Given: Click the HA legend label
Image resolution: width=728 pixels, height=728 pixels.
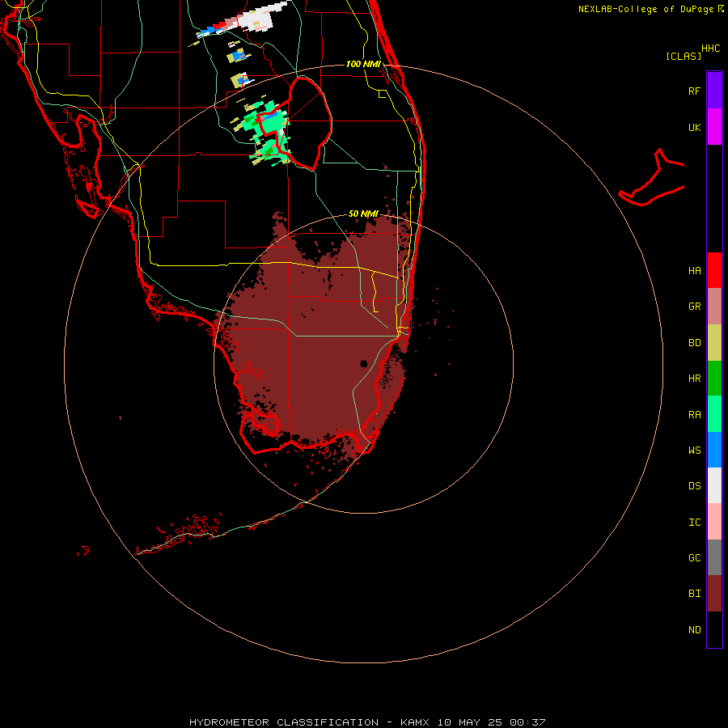Looking at the screenshot, I should coord(694,270).
